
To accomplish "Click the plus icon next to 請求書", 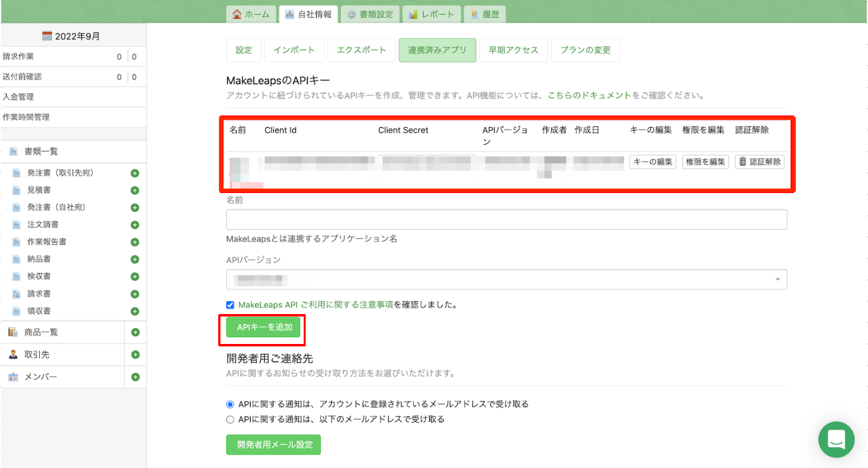I will pyautogui.click(x=135, y=294).
